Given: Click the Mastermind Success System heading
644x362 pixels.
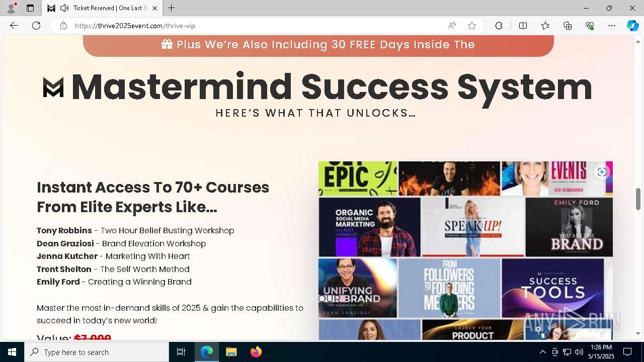Looking at the screenshot, I should coord(332,87).
